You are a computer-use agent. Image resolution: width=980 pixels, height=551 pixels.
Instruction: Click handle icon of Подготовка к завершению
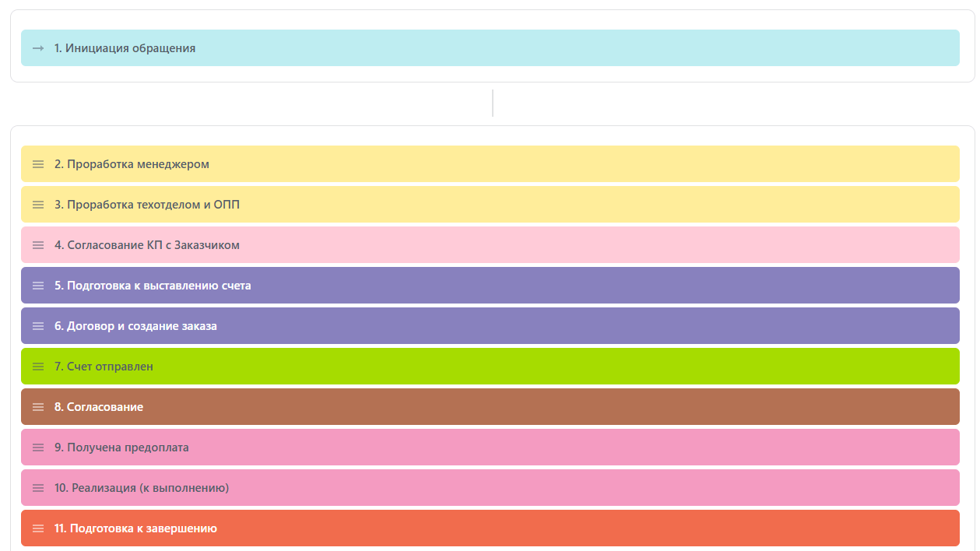tap(38, 528)
